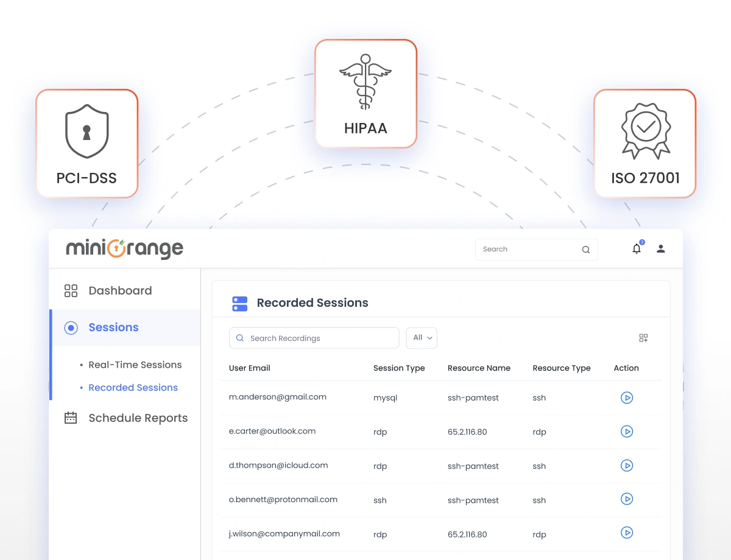Focus the Search Recordings field
Viewport: 731px width, 560px height.
[314, 338]
